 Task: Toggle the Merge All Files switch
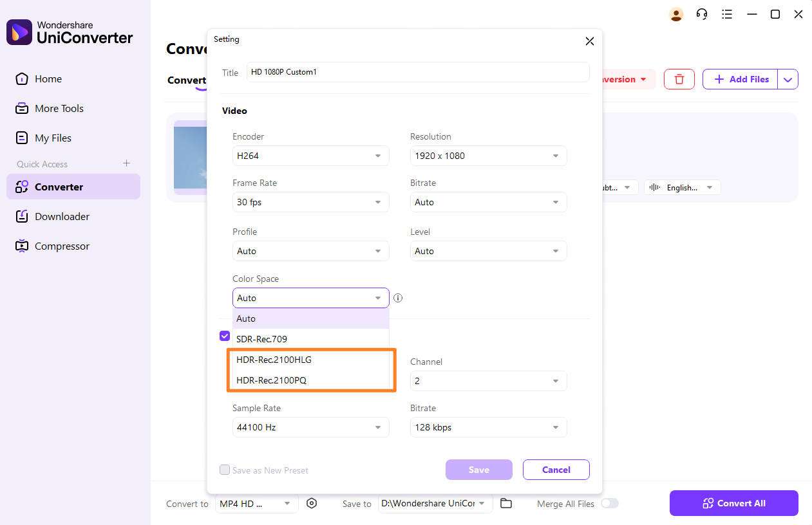coord(609,503)
